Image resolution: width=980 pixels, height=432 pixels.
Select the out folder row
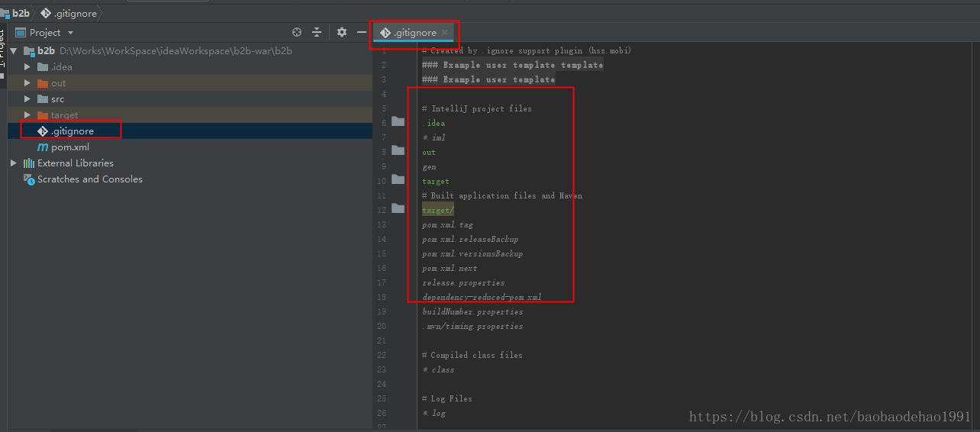[191, 83]
